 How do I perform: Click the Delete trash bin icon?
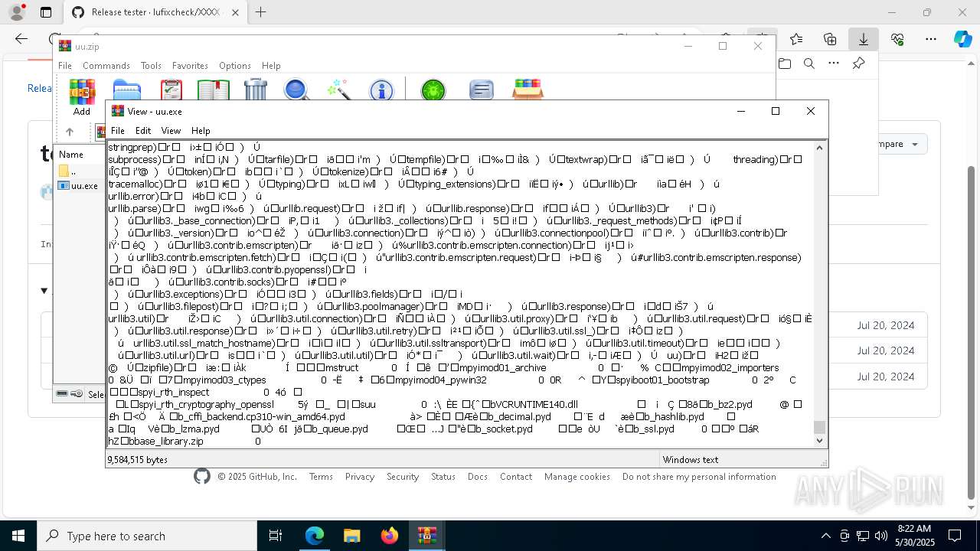[256, 90]
